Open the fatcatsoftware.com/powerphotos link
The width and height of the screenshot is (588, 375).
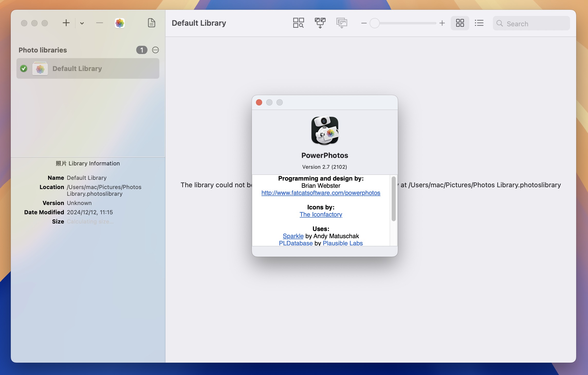[x=321, y=193]
